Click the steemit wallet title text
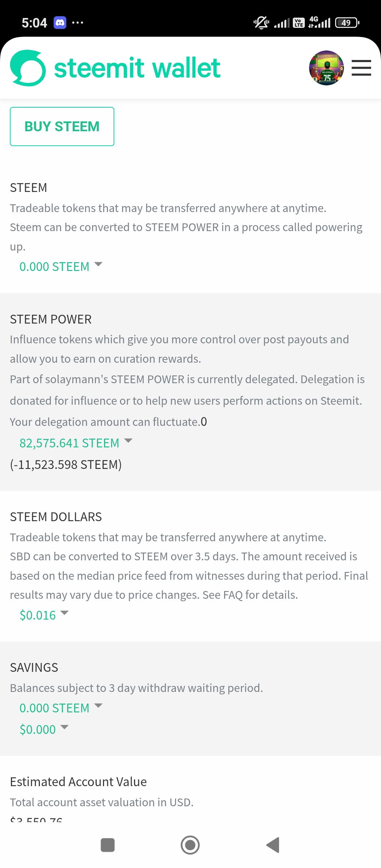The image size is (381, 868). [x=137, y=68]
